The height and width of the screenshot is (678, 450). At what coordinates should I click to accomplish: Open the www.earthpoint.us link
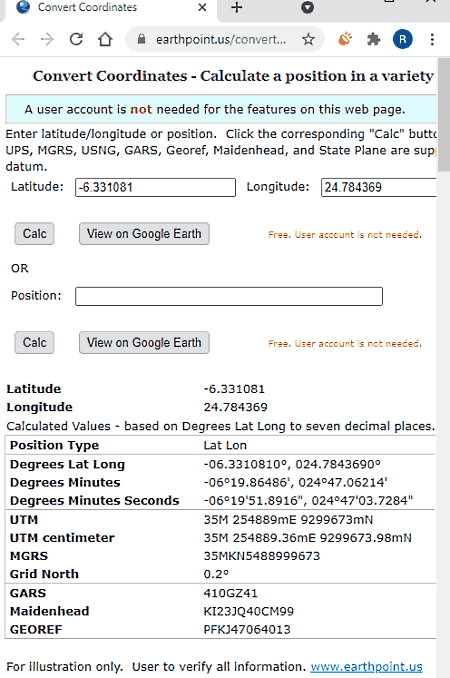click(366, 666)
